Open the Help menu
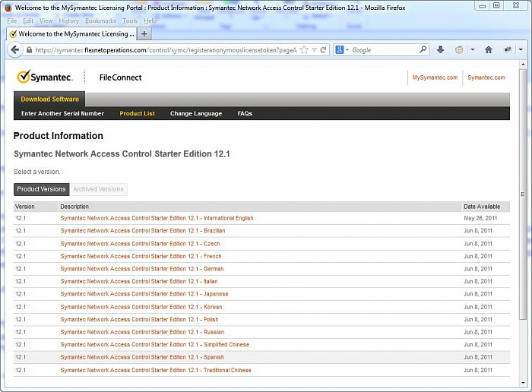532x392 pixels. pos(150,21)
